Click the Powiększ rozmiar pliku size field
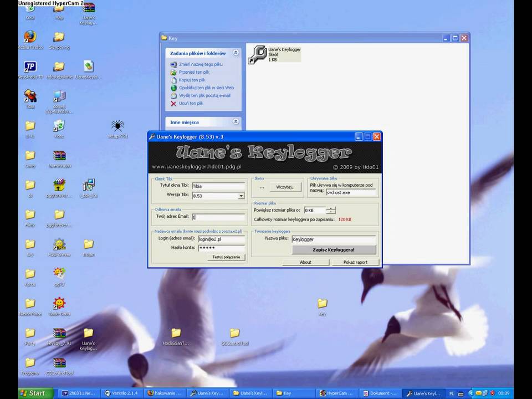This screenshot has height=399, width=532. click(x=315, y=211)
